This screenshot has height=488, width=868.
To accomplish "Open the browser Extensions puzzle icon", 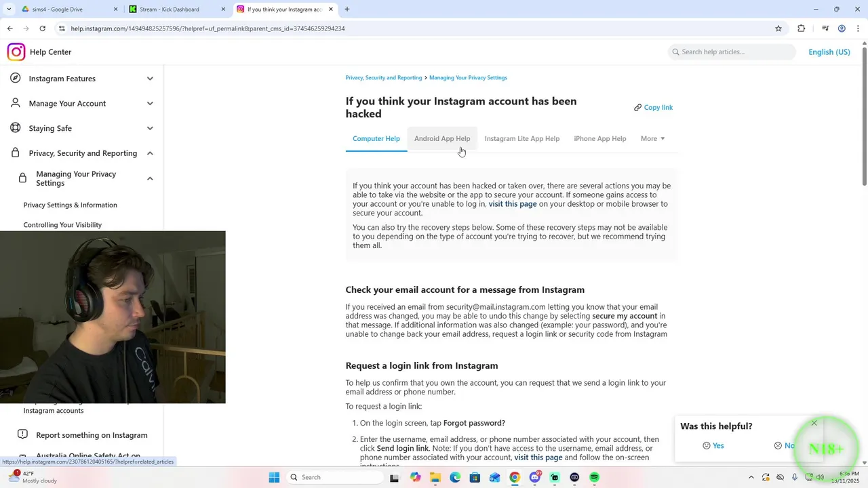I will (x=802, y=28).
